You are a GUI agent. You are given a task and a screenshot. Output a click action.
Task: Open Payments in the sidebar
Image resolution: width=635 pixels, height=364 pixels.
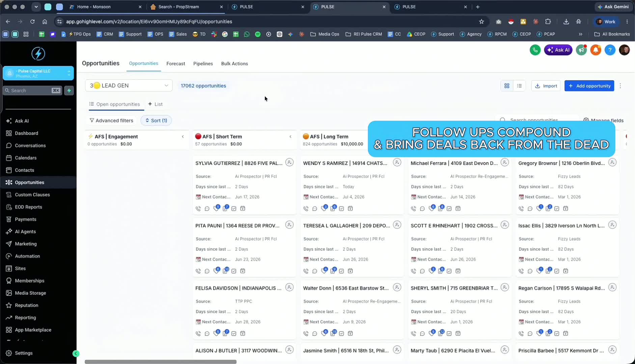[25, 219]
